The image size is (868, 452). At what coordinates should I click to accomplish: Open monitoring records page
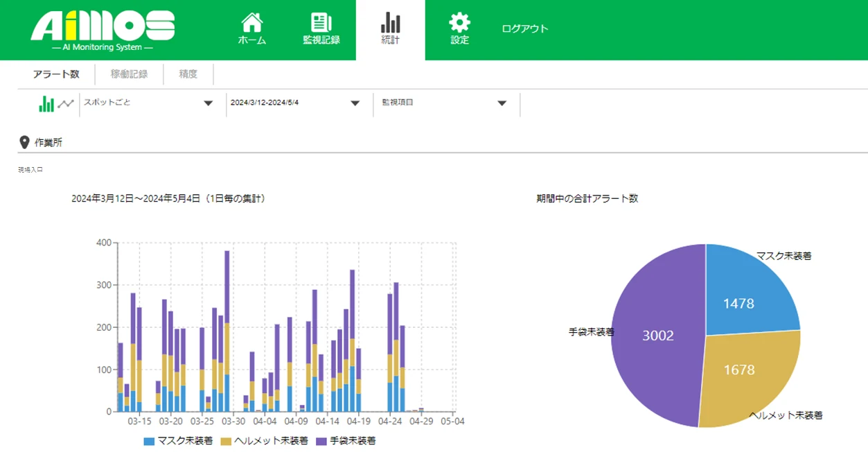click(321, 28)
